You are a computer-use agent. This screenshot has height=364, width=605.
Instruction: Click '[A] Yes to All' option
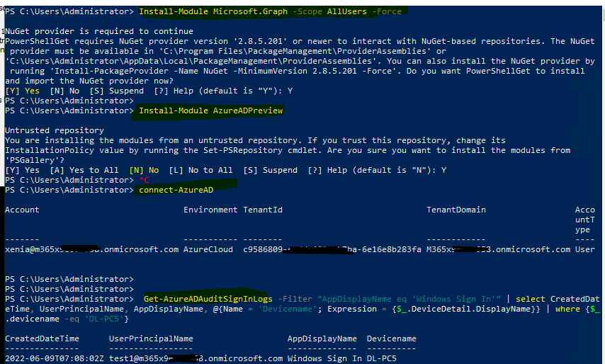click(84, 170)
